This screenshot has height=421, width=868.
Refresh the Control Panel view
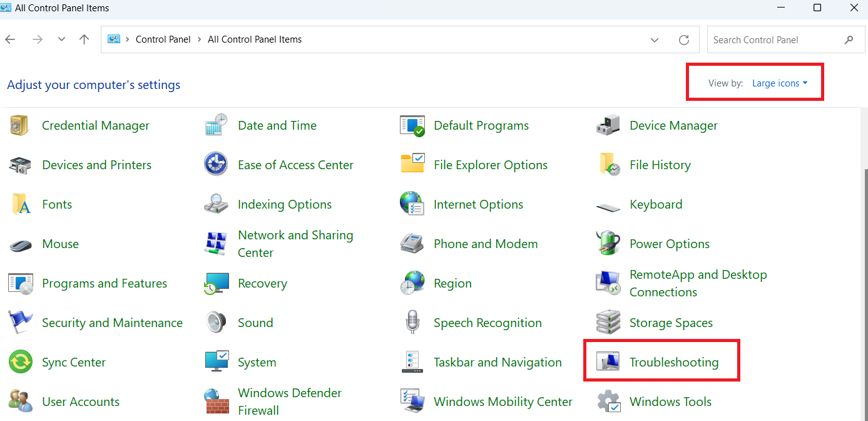click(x=684, y=39)
